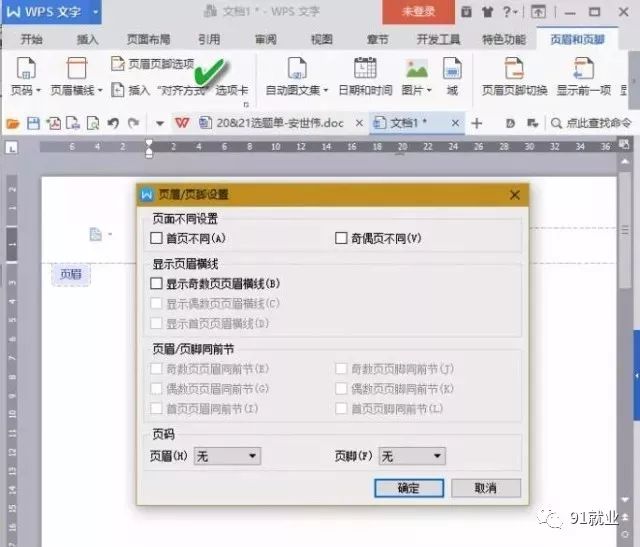Viewport: 640px width, 547px height.
Task: Switch to the 页面布局 ribbon tab
Action: coord(148,40)
